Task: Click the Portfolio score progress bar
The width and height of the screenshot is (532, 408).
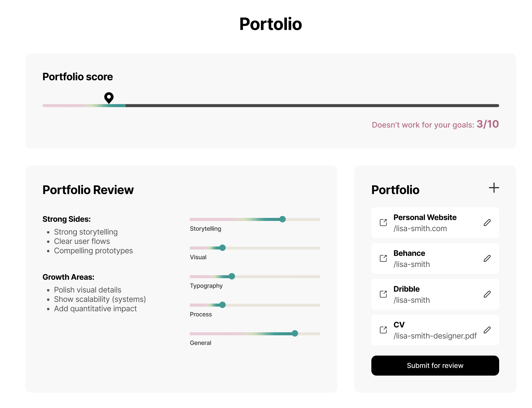Action: click(x=271, y=106)
